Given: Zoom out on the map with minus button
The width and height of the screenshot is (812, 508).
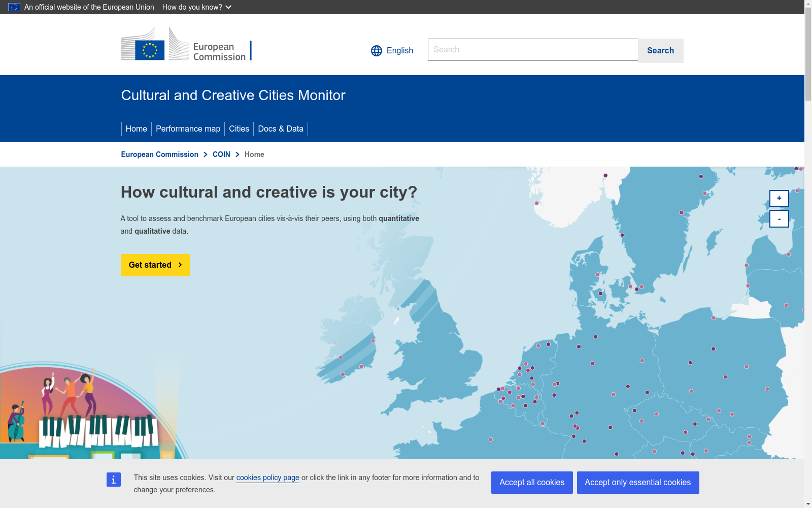Looking at the screenshot, I should click(779, 219).
